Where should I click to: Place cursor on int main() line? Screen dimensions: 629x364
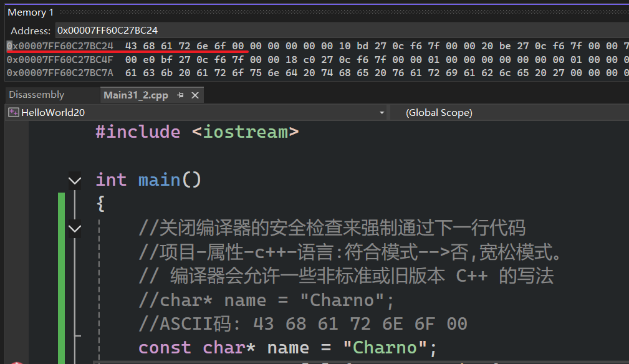tap(148, 180)
